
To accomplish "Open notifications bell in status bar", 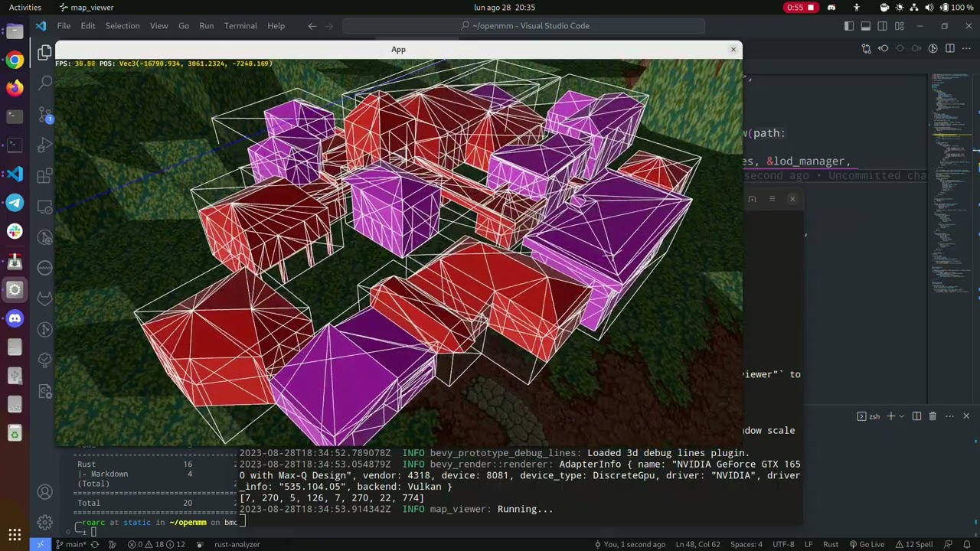I will coord(965,544).
